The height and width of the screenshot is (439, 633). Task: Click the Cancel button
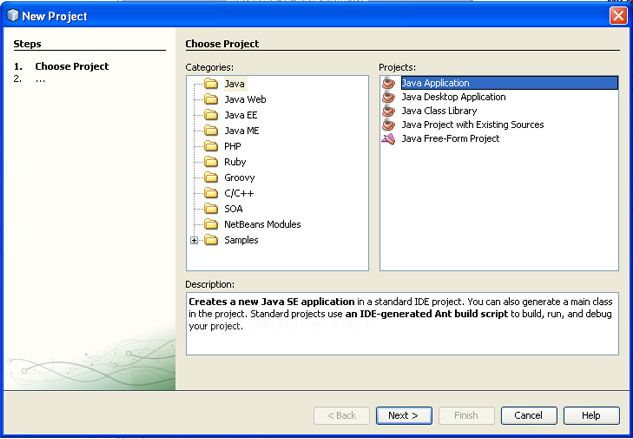pos(529,416)
